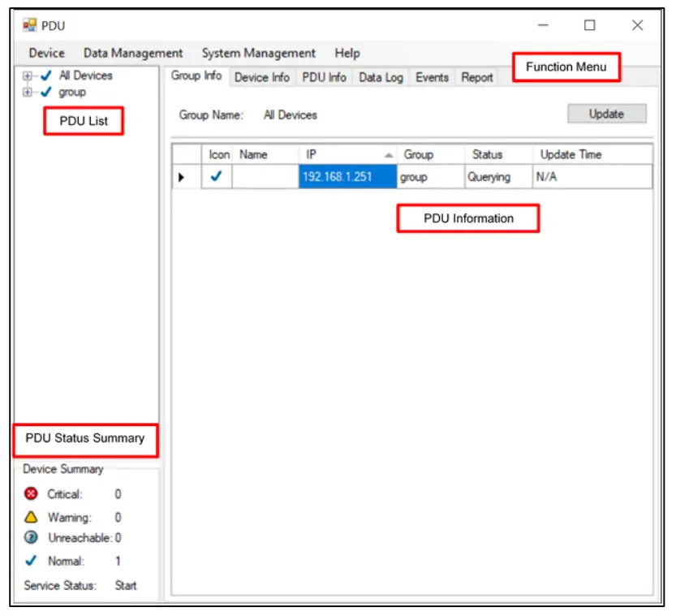This screenshot has width=676, height=616.
Task: Switch to the Data Log tab
Action: pyautogui.click(x=381, y=78)
